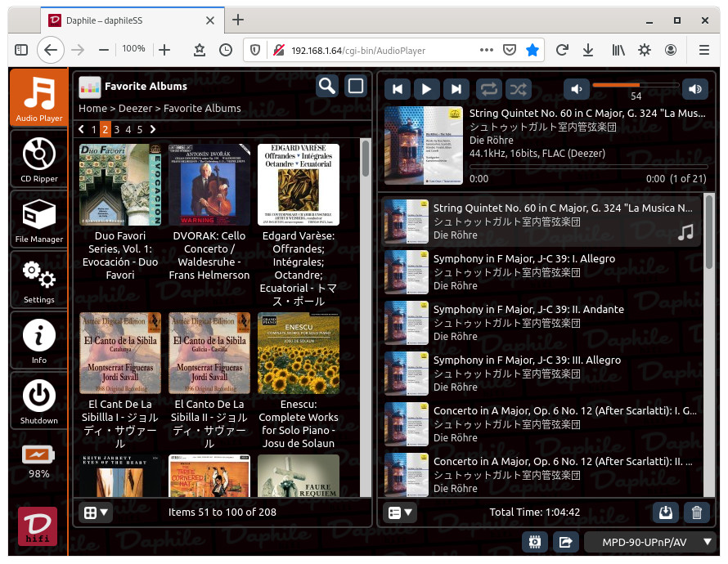Click the battery status icon

[x=38, y=455]
